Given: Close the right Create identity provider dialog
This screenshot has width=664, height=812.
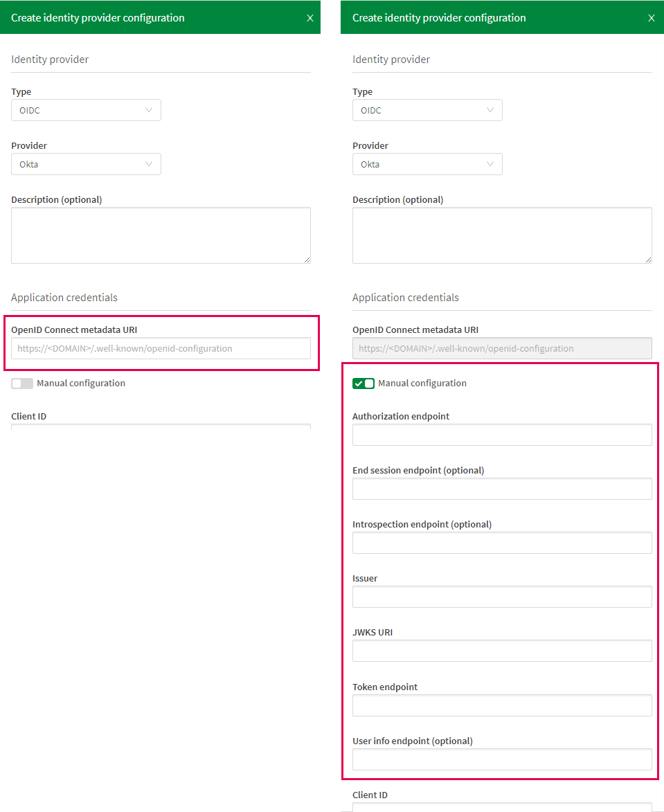Looking at the screenshot, I should 651,18.
